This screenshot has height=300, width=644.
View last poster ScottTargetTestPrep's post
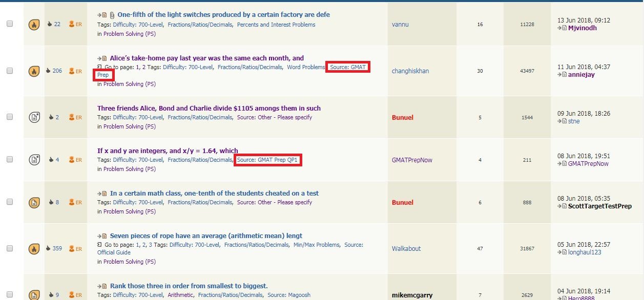click(599, 206)
